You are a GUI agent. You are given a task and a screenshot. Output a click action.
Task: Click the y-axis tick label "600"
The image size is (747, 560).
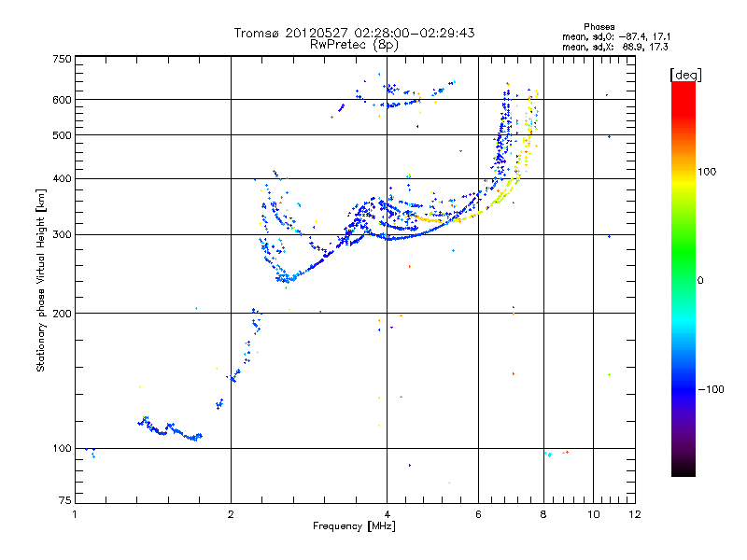pos(62,100)
